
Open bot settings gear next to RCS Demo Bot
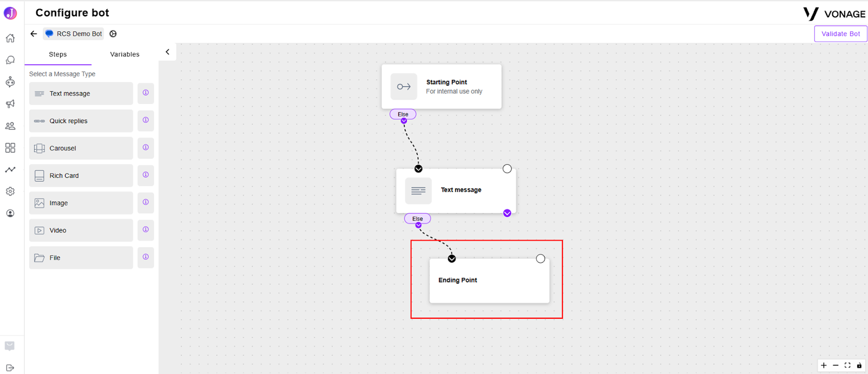click(113, 34)
